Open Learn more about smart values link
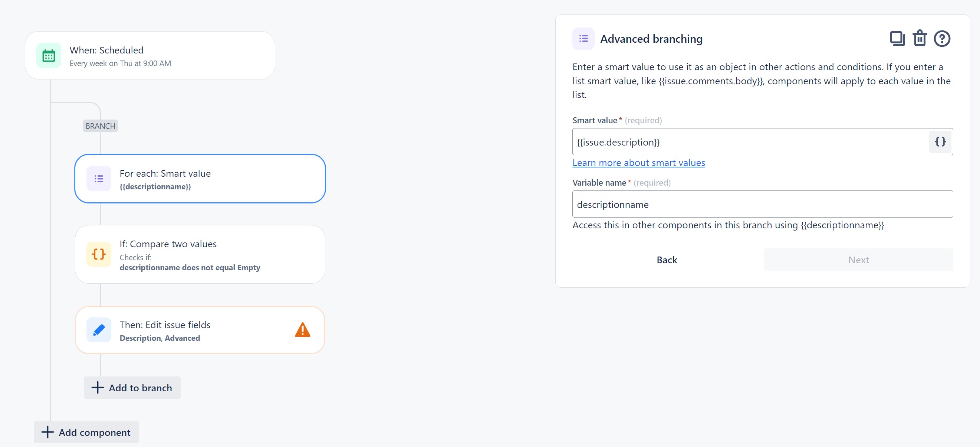 639,163
